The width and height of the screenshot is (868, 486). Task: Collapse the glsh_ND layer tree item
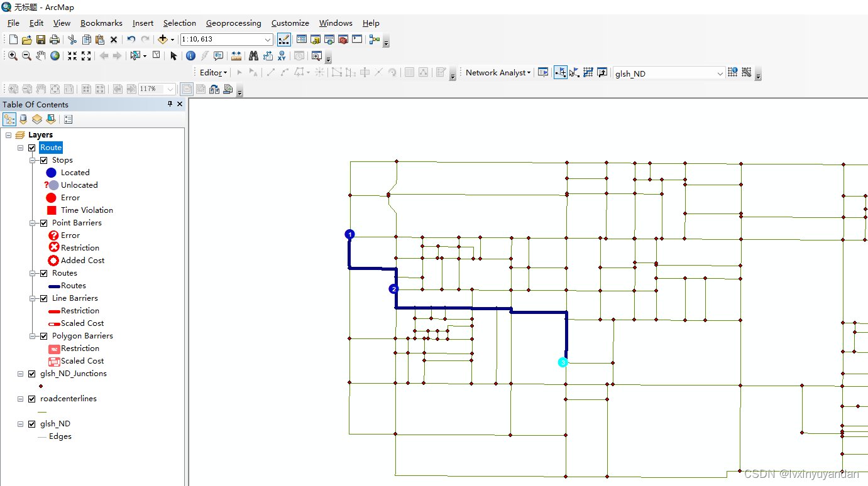[x=19, y=423]
